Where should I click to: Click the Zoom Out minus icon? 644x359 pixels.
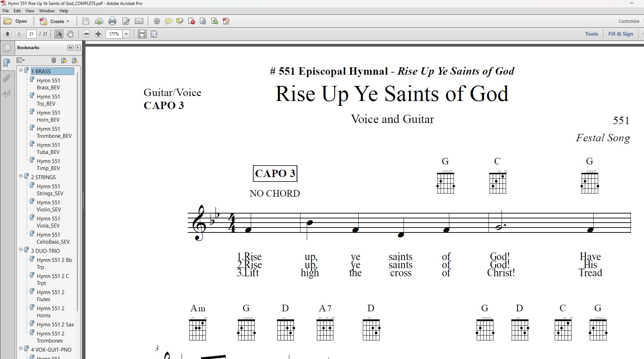[x=86, y=34]
